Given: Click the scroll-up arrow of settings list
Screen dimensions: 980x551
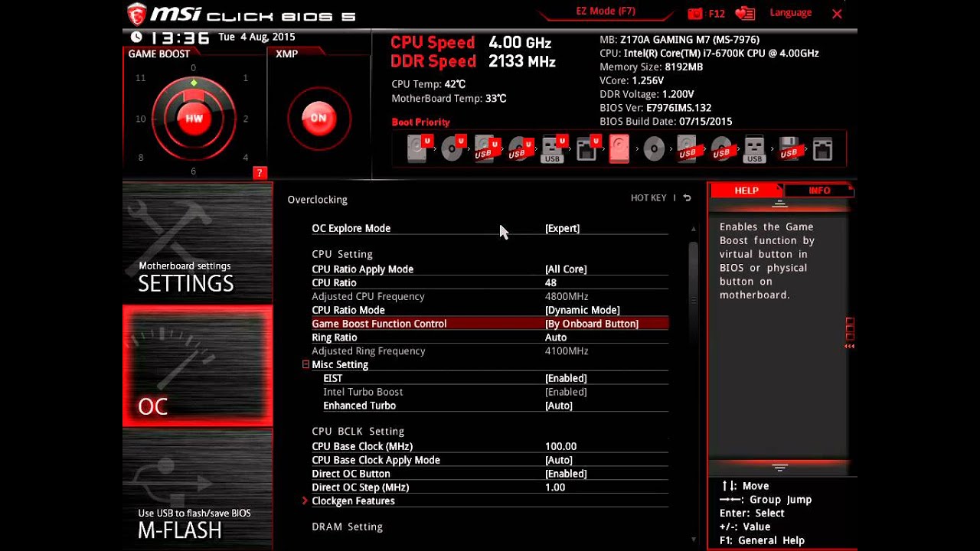Looking at the screenshot, I should tap(693, 229).
